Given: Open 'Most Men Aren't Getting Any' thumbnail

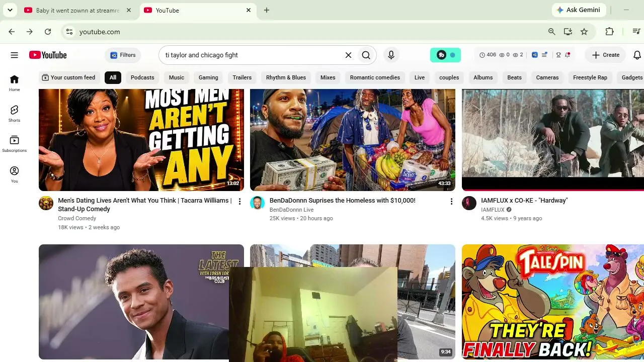Looking at the screenshot, I should [141, 140].
